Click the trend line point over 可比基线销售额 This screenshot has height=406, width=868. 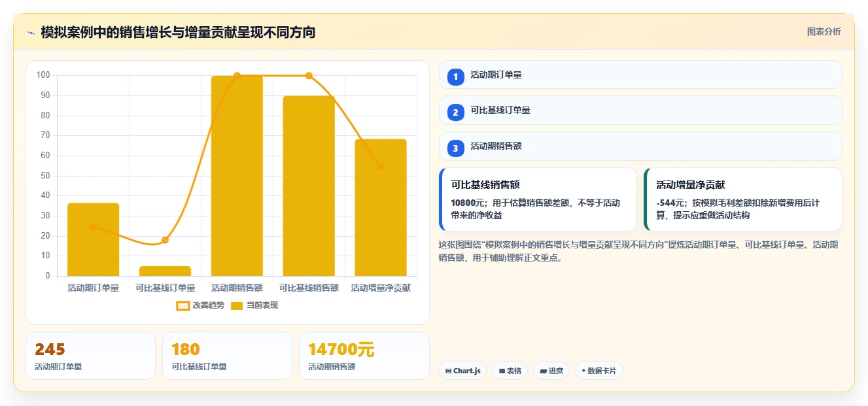(309, 76)
